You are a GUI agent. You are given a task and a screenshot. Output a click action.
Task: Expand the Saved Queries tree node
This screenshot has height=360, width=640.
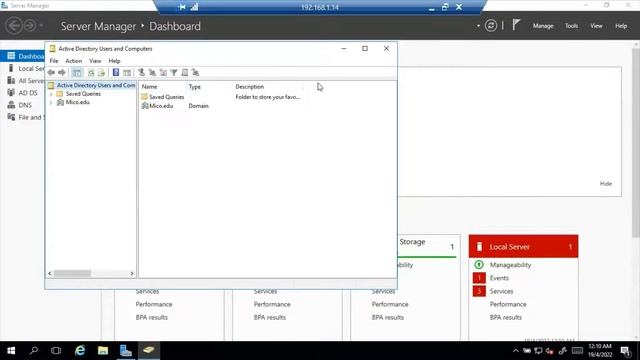[x=51, y=94]
